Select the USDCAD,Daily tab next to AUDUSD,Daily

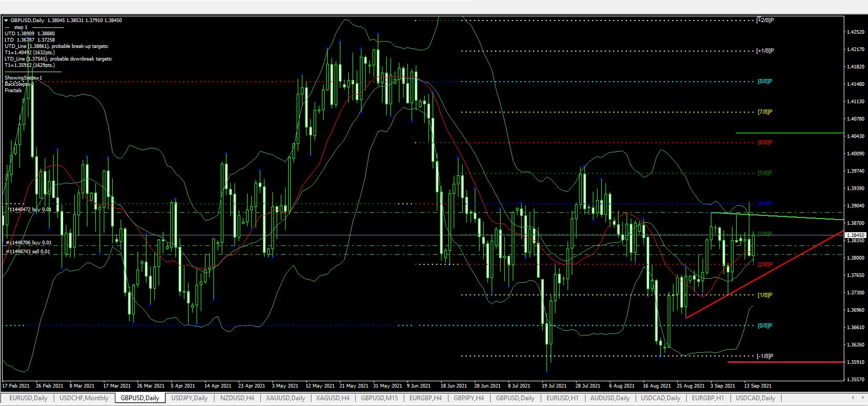[x=661, y=398]
